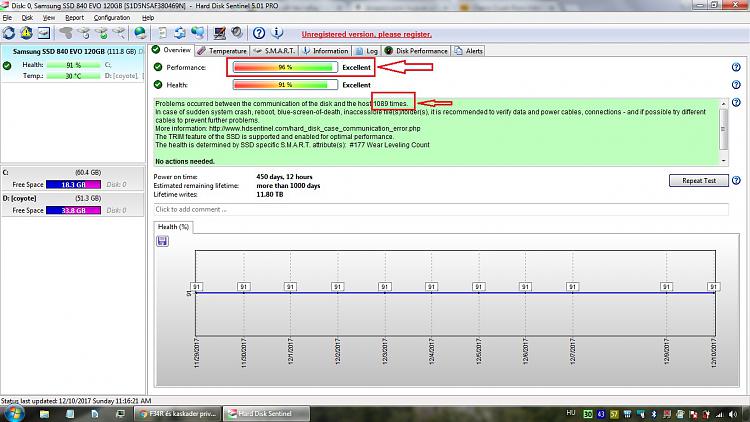Switch to the Log tab
This screenshot has height=422, width=750.
coord(366,51)
